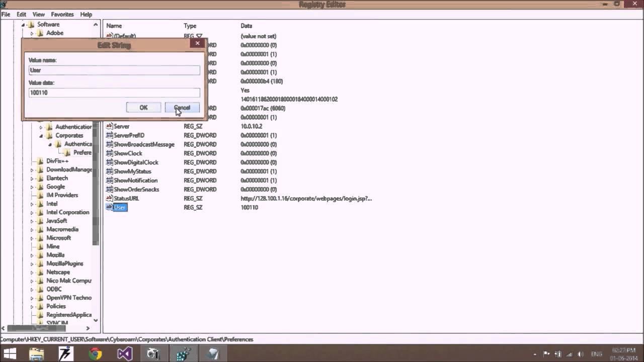Select the Netscape key
Screen dimensions: 644x362
coord(58,272)
